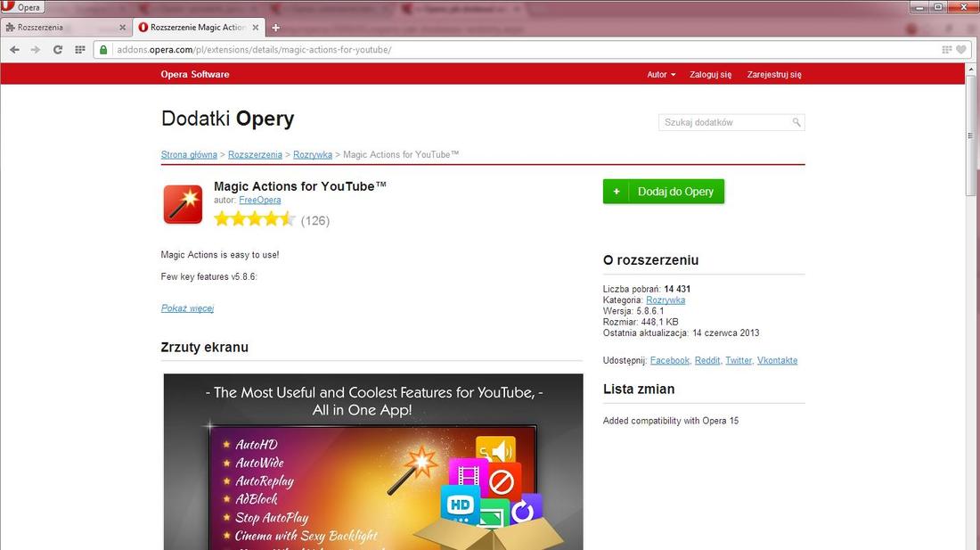Image resolution: width=980 pixels, height=550 pixels.
Task: Click the Ostatnia aktualizacja 14 czerwca 2013 text
Action: tap(681, 333)
